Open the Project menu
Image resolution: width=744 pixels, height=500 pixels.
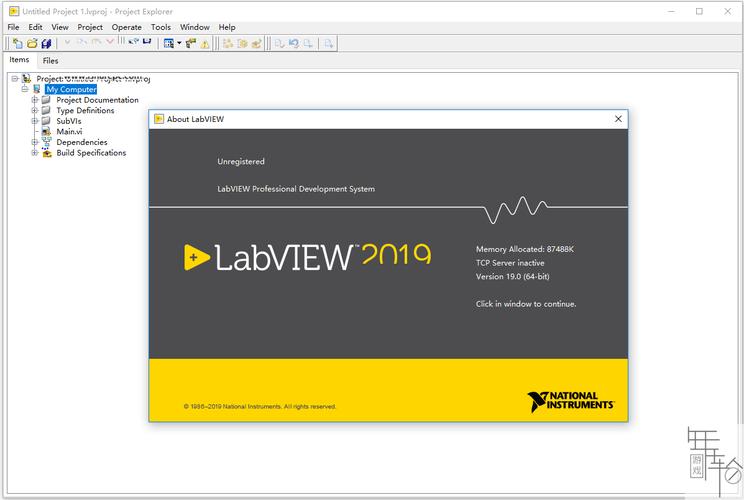click(90, 27)
